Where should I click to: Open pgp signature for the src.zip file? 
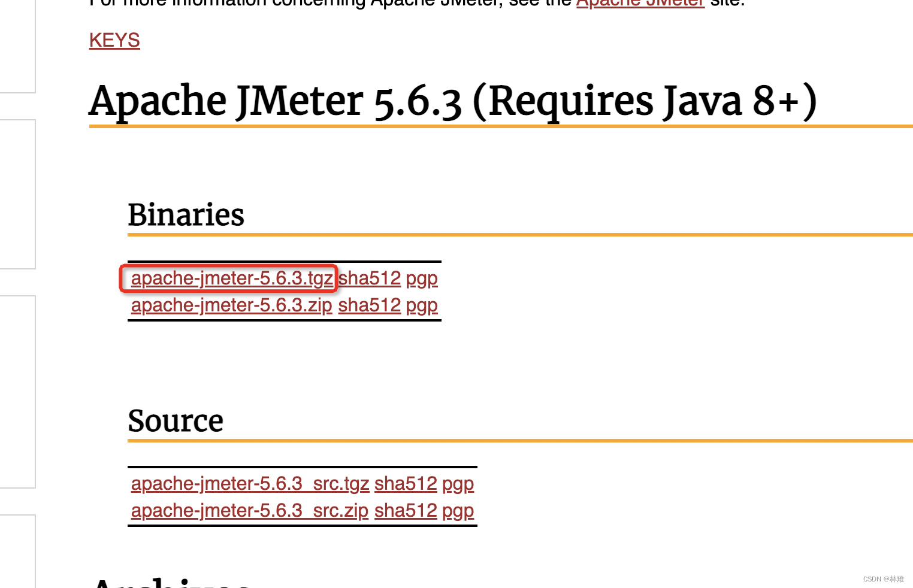pyautogui.click(x=458, y=511)
